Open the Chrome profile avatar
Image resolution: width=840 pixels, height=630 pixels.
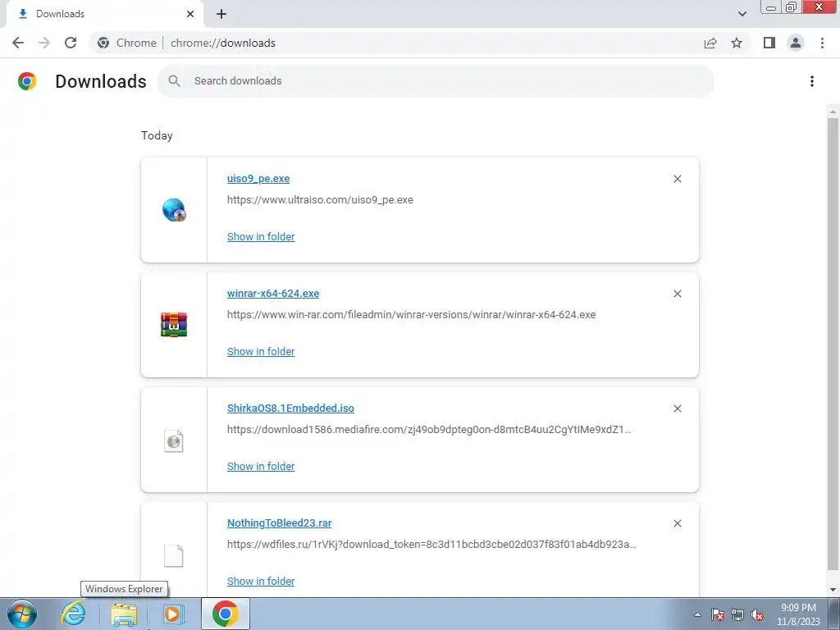tap(796, 43)
